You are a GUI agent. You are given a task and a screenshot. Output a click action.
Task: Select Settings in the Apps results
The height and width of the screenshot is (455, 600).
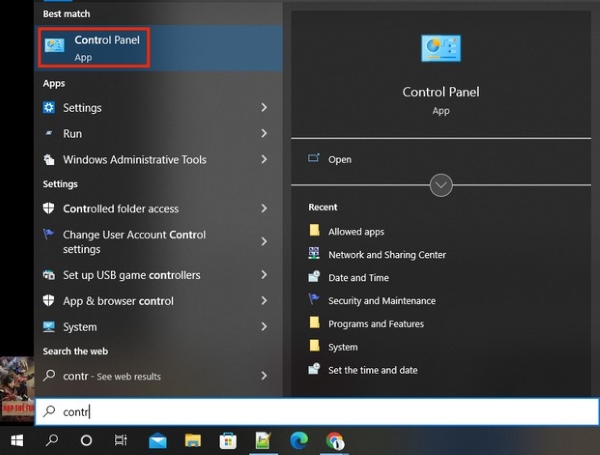tap(158, 108)
